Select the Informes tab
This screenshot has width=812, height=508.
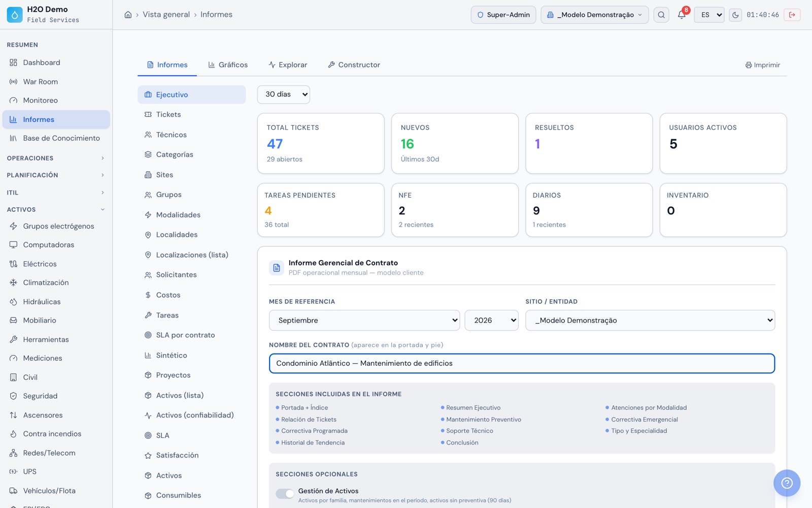(167, 65)
